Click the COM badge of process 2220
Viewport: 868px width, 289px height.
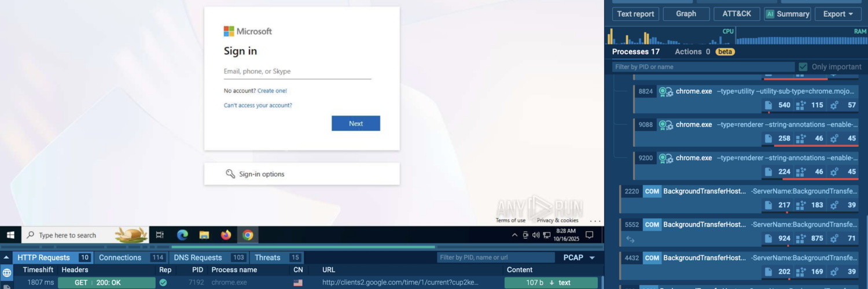652,191
